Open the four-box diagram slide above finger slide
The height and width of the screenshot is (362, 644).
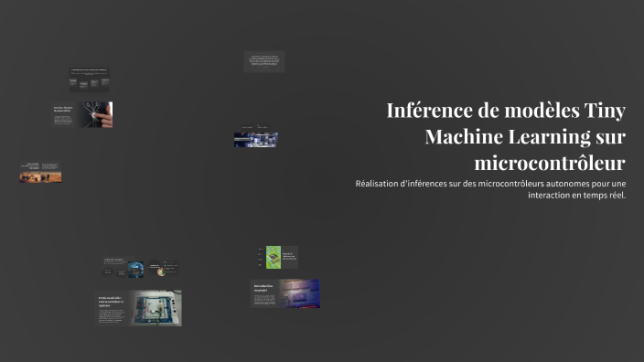tap(89, 80)
